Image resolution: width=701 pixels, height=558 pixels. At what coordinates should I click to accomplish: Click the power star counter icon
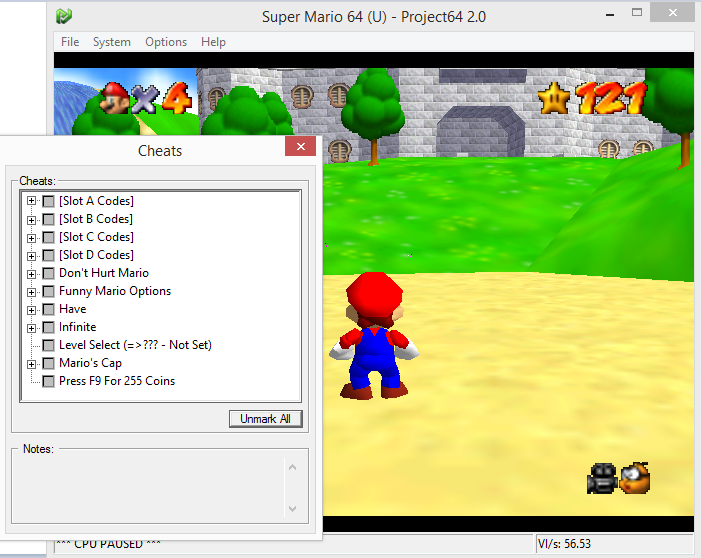[x=554, y=98]
